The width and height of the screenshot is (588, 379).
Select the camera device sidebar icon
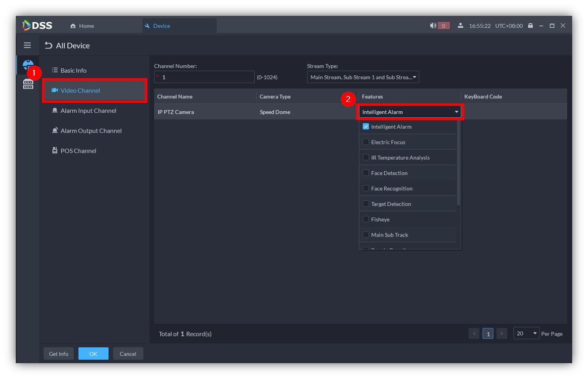tap(28, 65)
